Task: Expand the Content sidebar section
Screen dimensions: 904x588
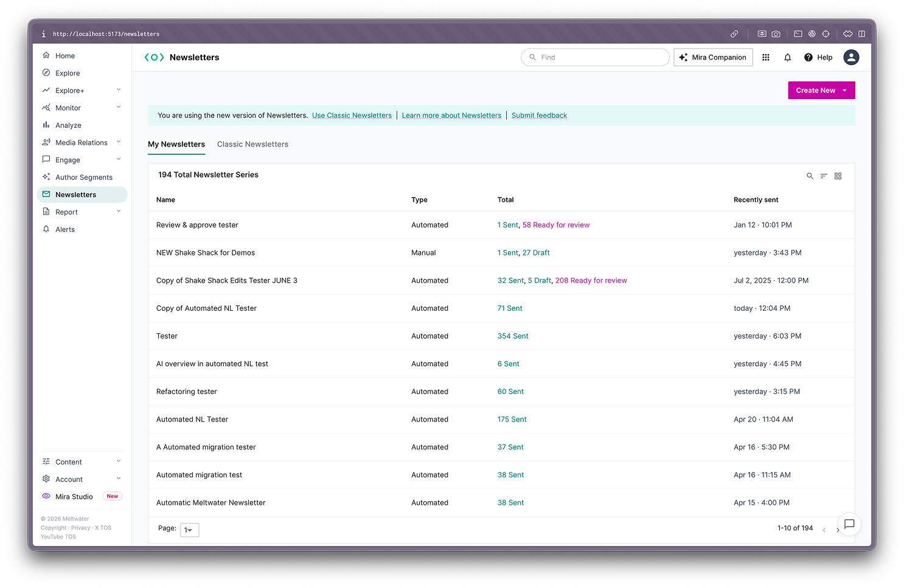Action: click(x=119, y=461)
